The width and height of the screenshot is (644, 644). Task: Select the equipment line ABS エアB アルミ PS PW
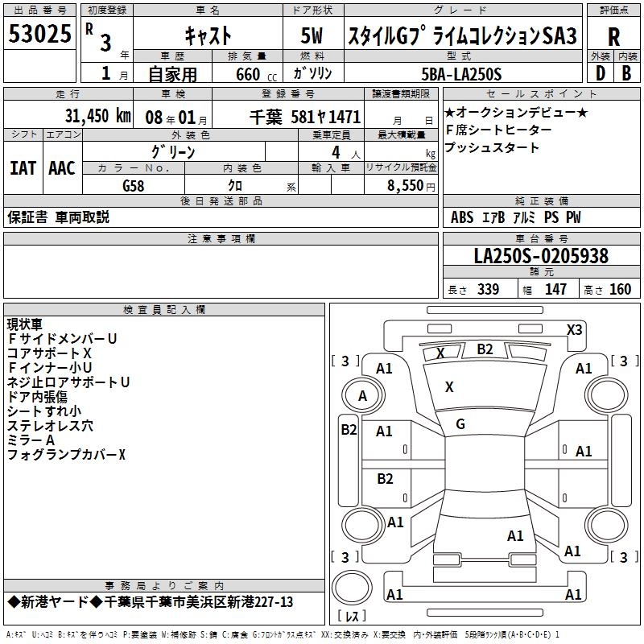tap(516, 217)
